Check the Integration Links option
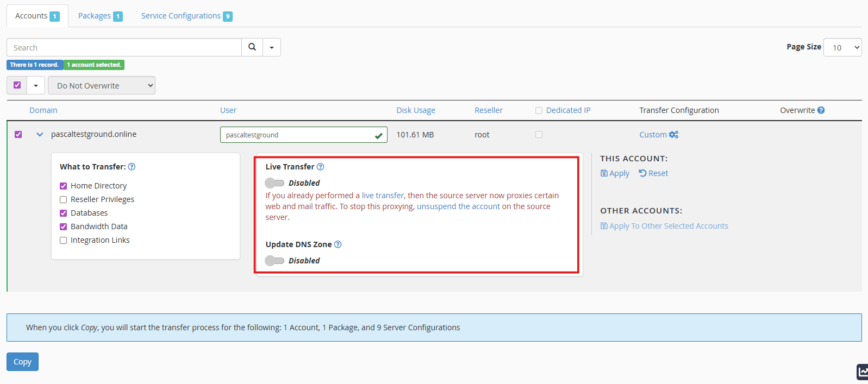Image resolution: width=868 pixels, height=384 pixels. 63,240
